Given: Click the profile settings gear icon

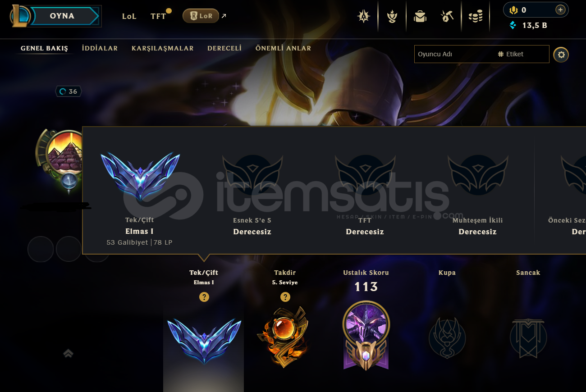Looking at the screenshot, I should [561, 55].
